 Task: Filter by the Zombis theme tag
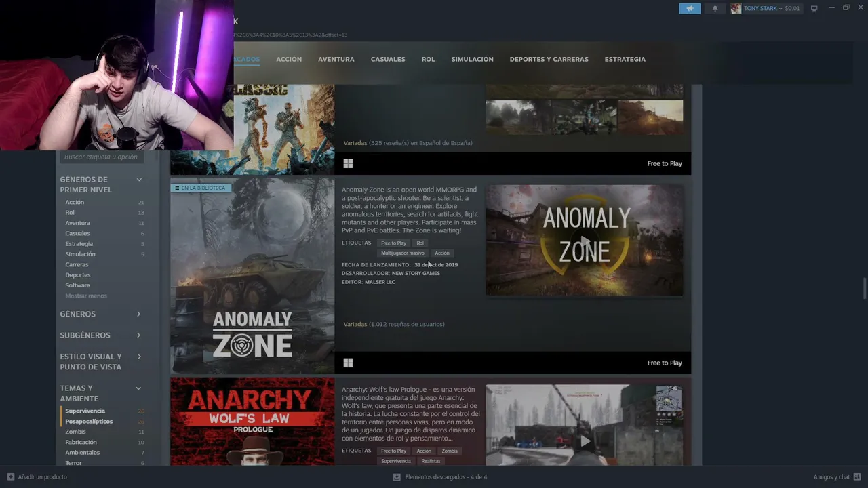click(x=75, y=432)
